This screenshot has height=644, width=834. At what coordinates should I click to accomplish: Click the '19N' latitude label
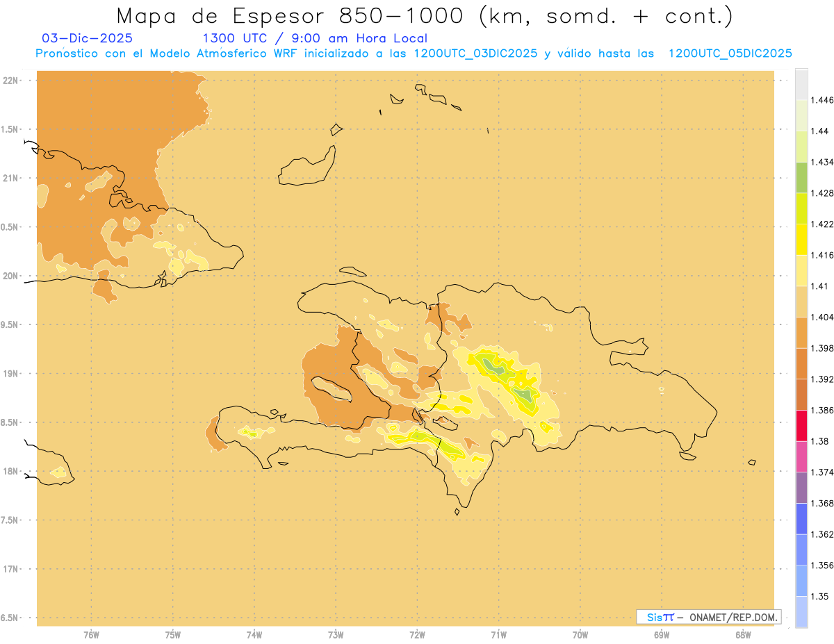(10, 374)
